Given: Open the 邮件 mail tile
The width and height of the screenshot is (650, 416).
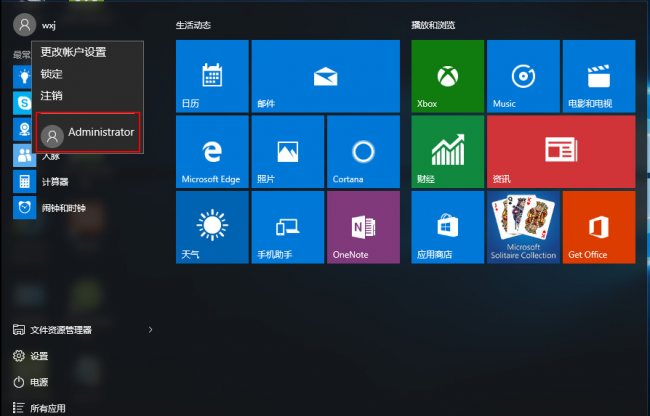Looking at the screenshot, I should [326, 76].
